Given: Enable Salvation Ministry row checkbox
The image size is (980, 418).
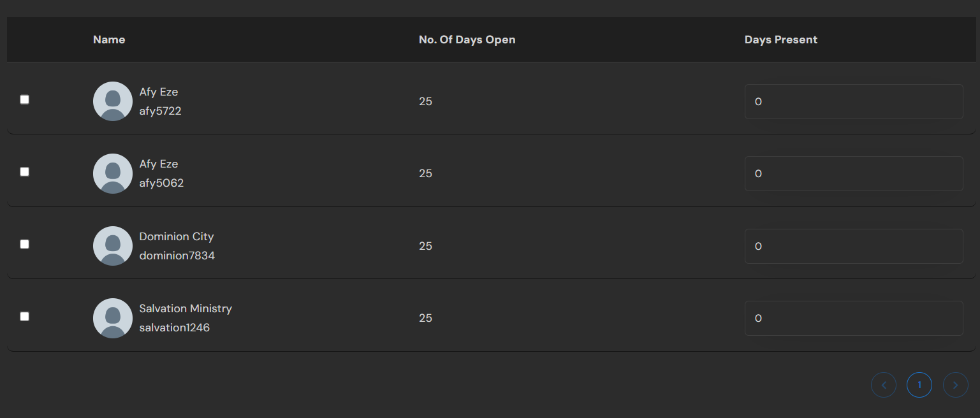Looking at the screenshot, I should (x=25, y=316).
